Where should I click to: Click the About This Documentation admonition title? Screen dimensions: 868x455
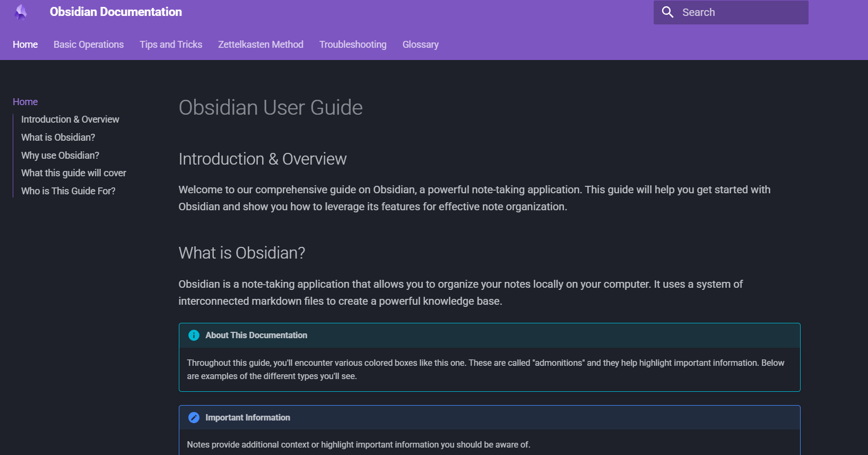point(256,336)
